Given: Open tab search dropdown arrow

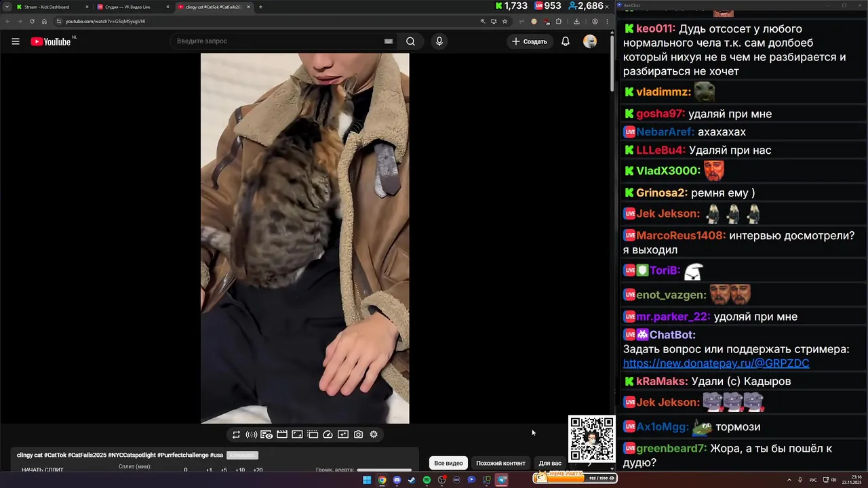Looking at the screenshot, I should [x=7, y=7].
